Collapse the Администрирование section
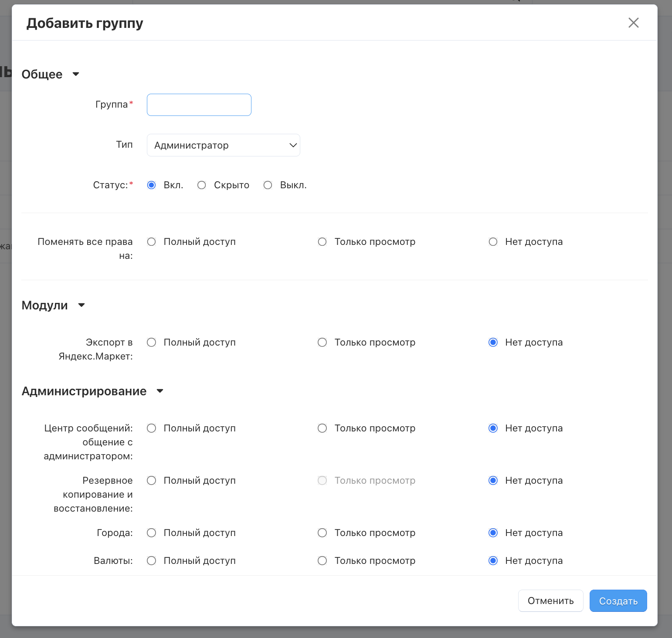 [x=160, y=391]
